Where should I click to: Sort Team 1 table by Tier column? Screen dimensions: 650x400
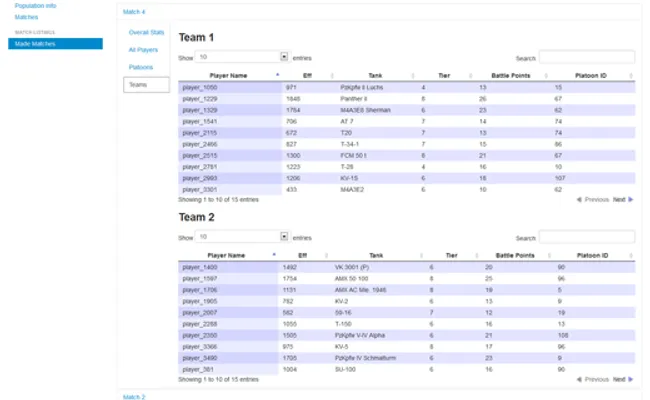coord(444,75)
